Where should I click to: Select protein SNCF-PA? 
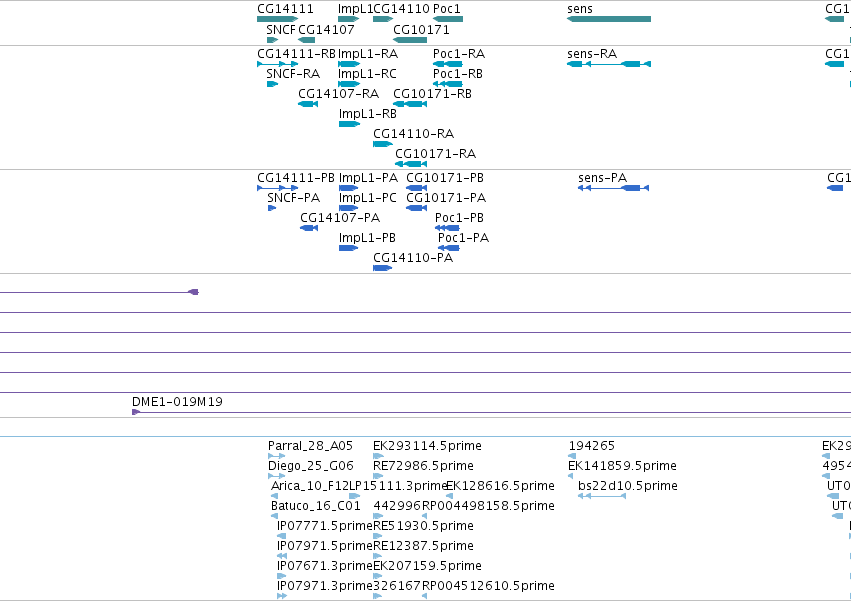(x=272, y=208)
